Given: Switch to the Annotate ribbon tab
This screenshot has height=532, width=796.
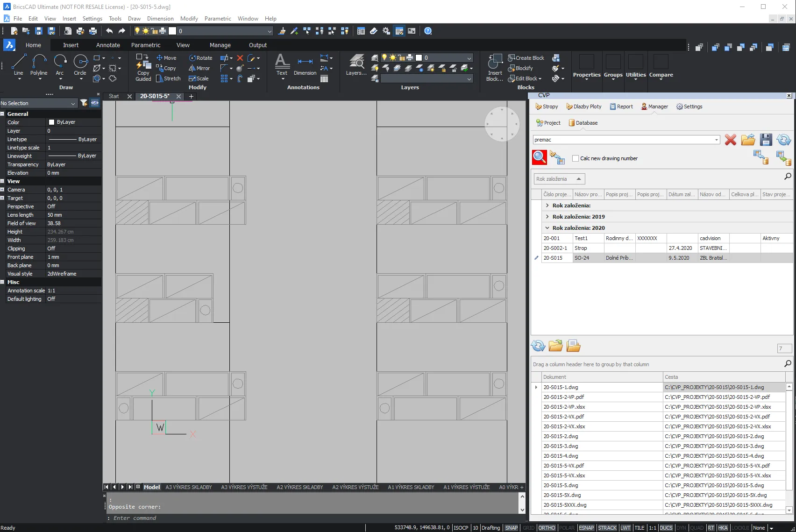Looking at the screenshot, I should 108,45.
